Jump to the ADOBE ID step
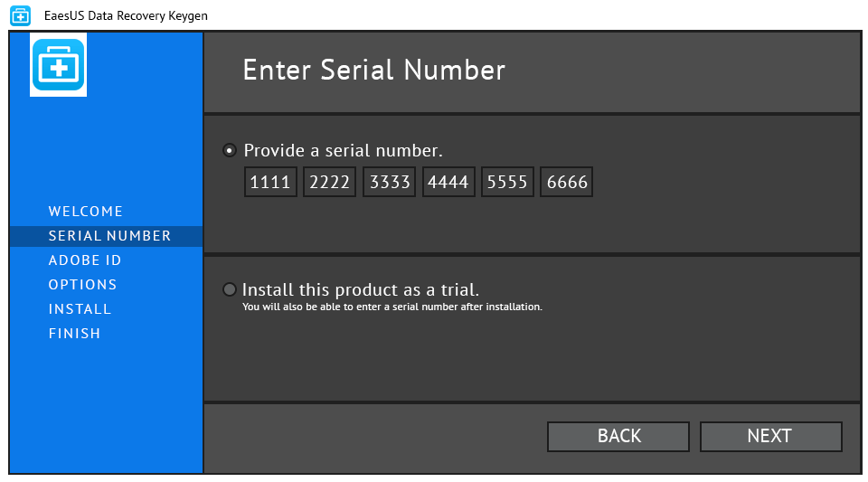 click(x=85, y=260)
